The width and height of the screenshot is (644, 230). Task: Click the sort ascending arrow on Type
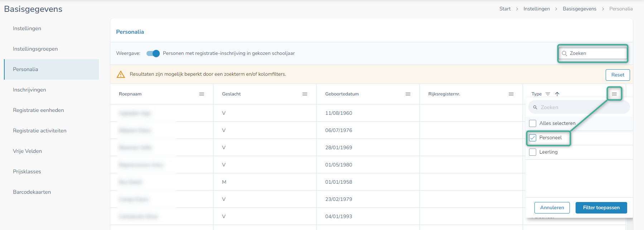(x=557, y=94)
